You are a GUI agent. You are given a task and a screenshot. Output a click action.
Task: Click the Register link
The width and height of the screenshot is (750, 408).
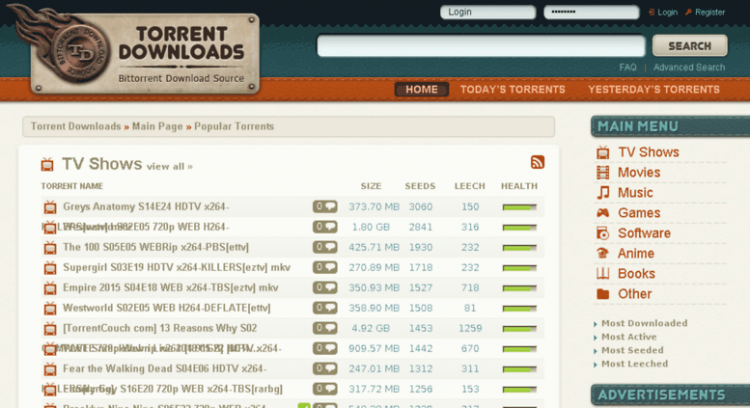pos(710,12)
